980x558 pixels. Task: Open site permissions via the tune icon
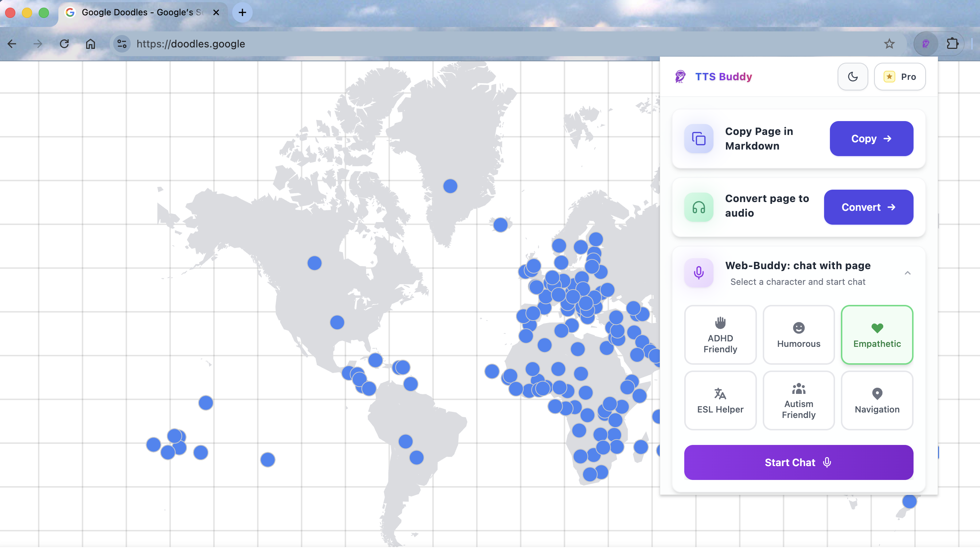tap(122, 44)
